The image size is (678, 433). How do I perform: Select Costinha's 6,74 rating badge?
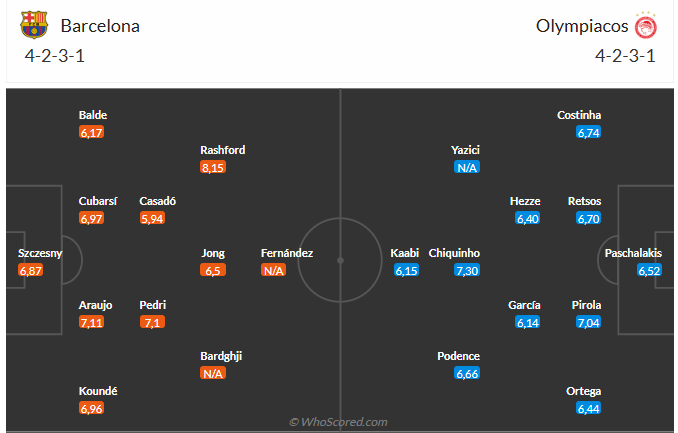(589, 132)
